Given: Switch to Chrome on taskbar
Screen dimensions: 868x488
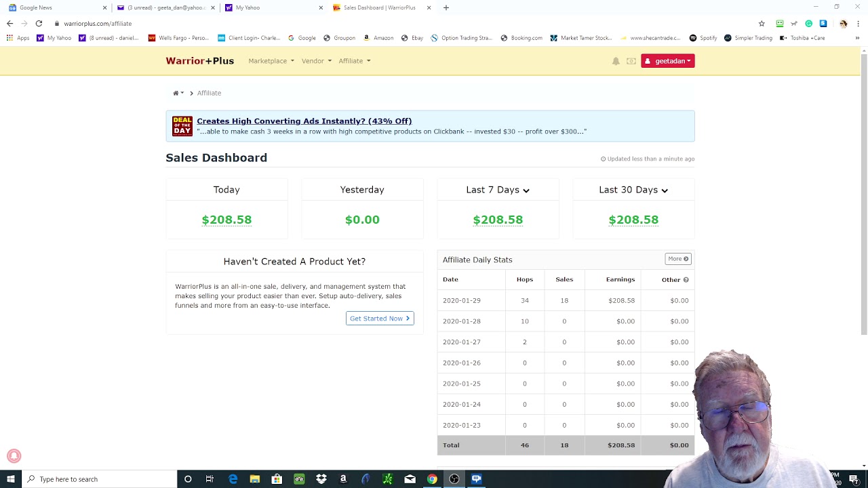Looking at the screenshot, I should click(432, 479).
